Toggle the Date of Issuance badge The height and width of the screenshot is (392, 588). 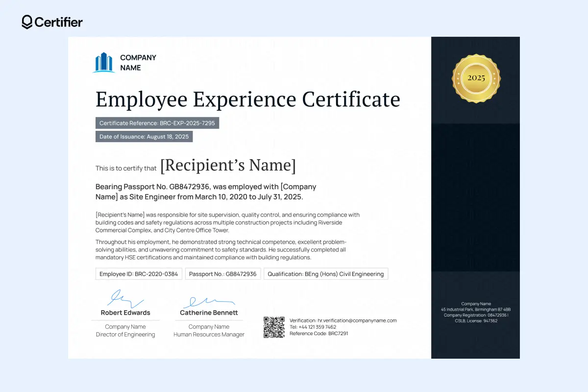tap(144, 136)
